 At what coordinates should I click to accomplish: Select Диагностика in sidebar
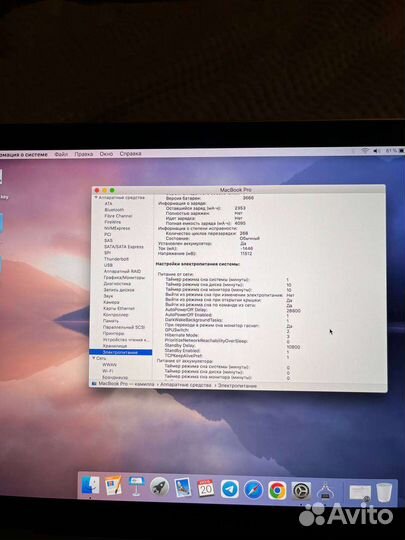(x=117, y=283)
